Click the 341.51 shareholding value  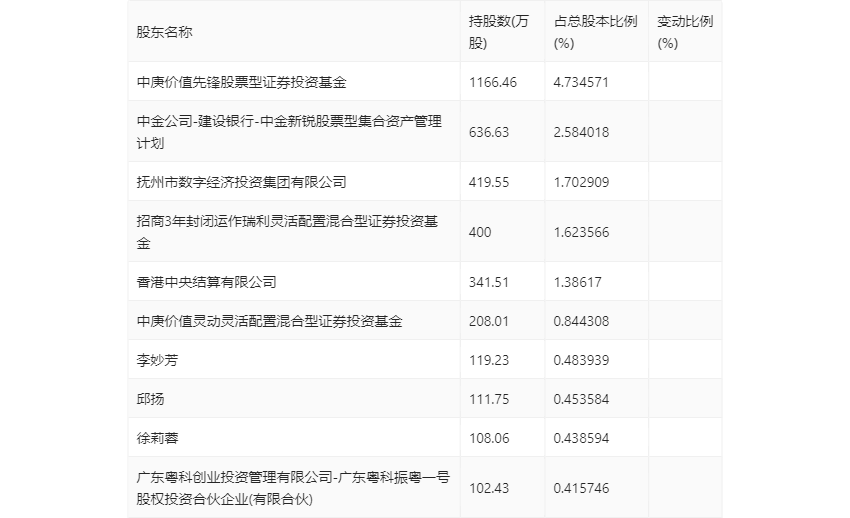click(x=489, y=282)
